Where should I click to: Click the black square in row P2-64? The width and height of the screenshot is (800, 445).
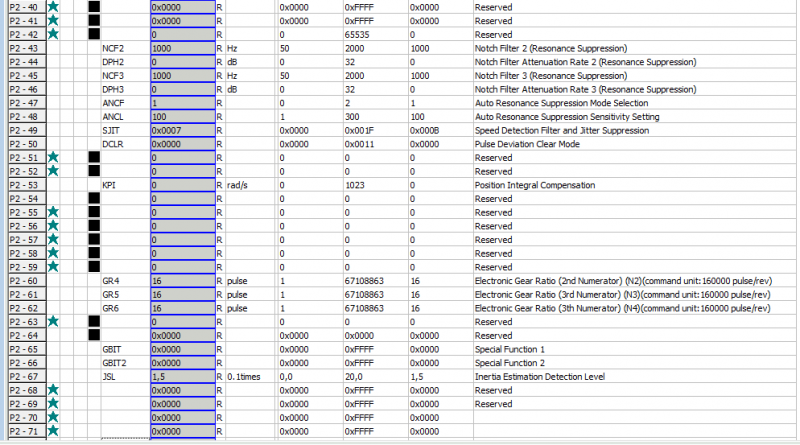94,336
